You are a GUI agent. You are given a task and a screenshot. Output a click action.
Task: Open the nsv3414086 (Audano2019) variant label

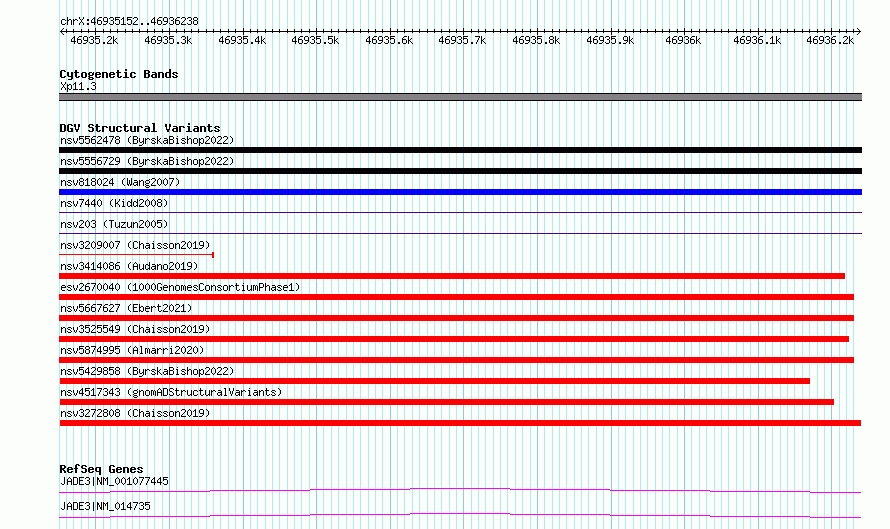(129, 266)
